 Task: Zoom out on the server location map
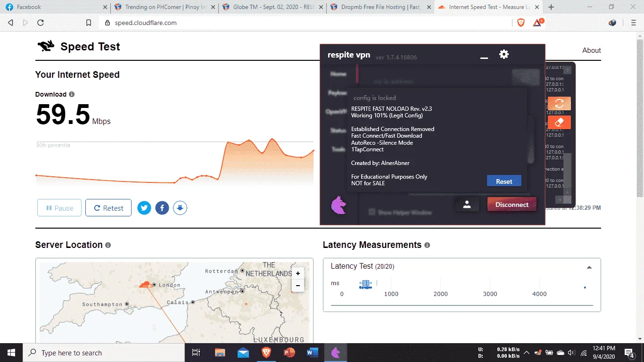click(x=298, y=285)
